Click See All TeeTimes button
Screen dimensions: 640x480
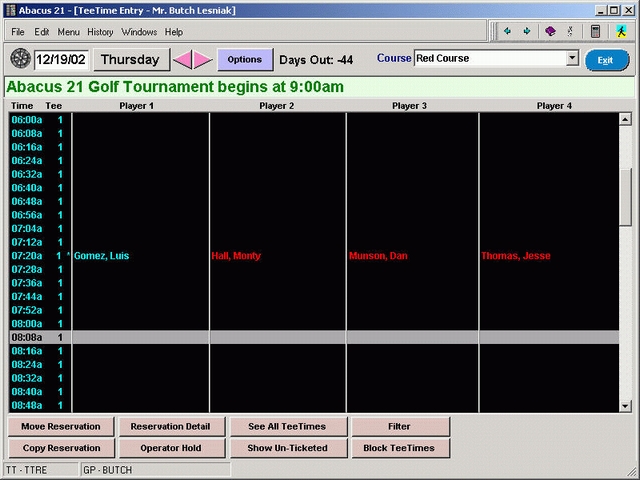pyautogui.click(x=288, y=426)
